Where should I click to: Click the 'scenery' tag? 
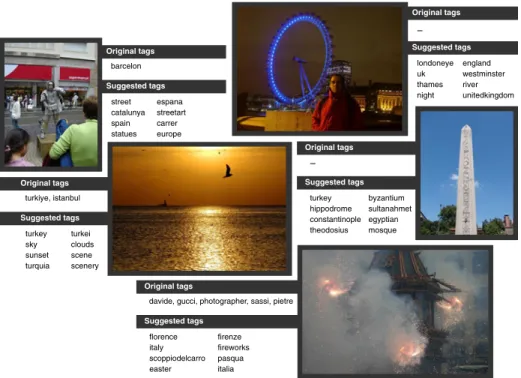click(x=85, y=266)
